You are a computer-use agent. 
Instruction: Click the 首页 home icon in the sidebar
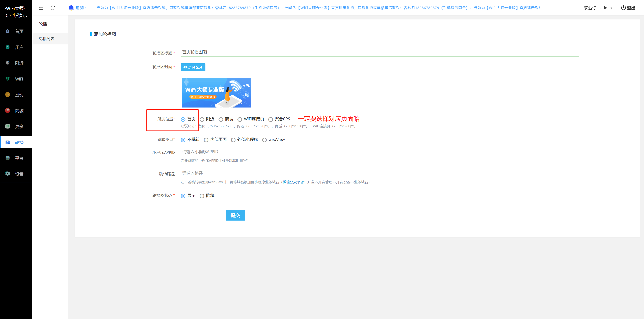pyautogui.click(x=8, y=31)
